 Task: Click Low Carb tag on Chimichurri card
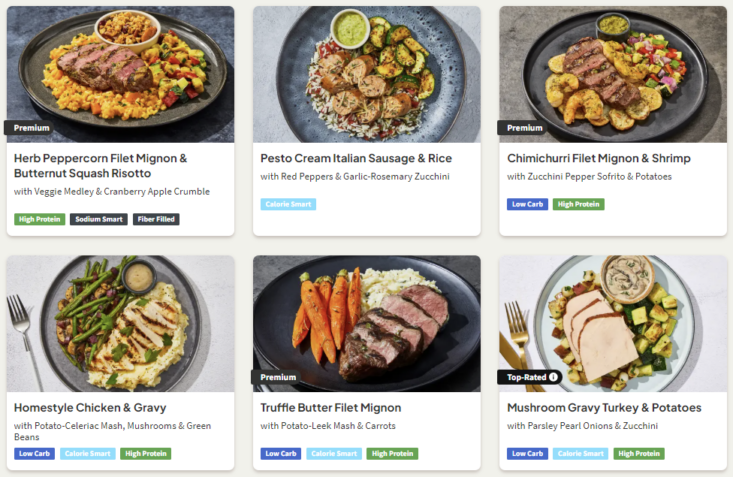coord(528,204)
